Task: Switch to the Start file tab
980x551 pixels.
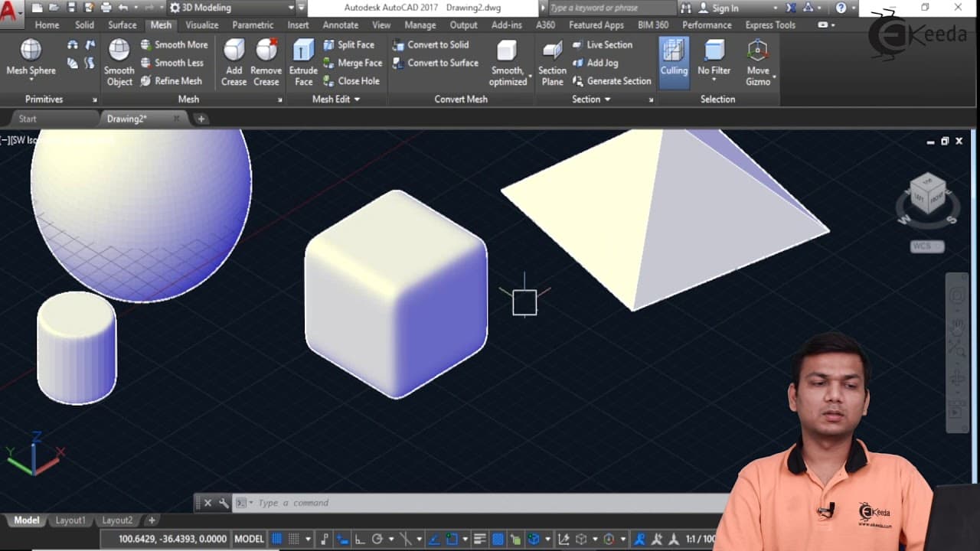Action: pyautogui.click(x=28, y=119)
